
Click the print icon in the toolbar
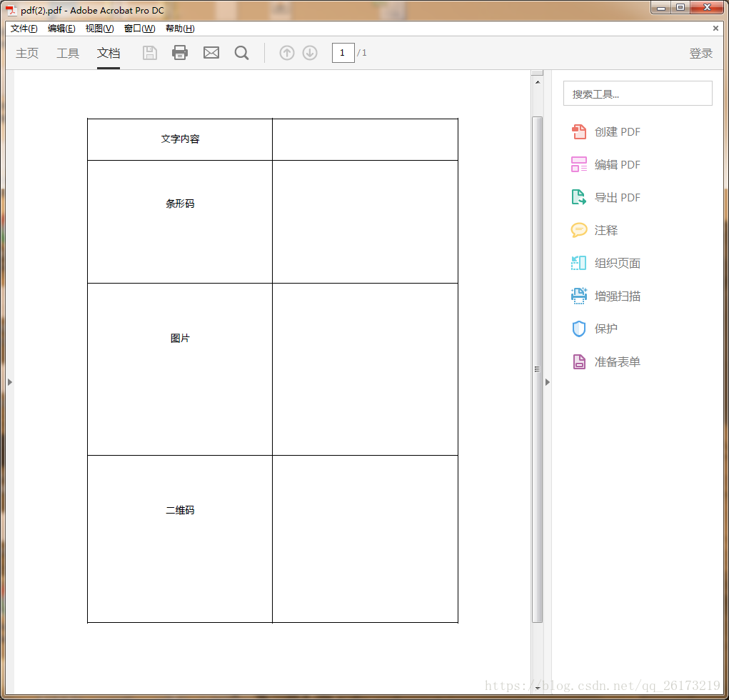click(179, 52)
